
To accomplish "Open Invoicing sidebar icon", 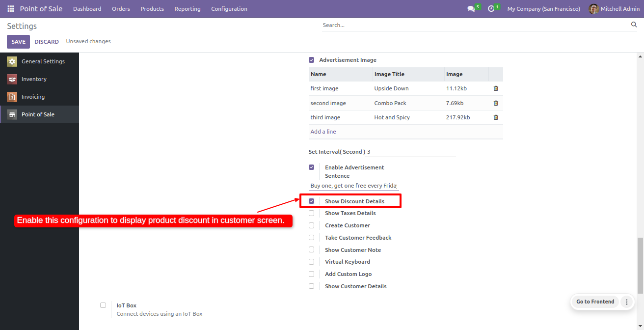I will [x=12, y=97].
